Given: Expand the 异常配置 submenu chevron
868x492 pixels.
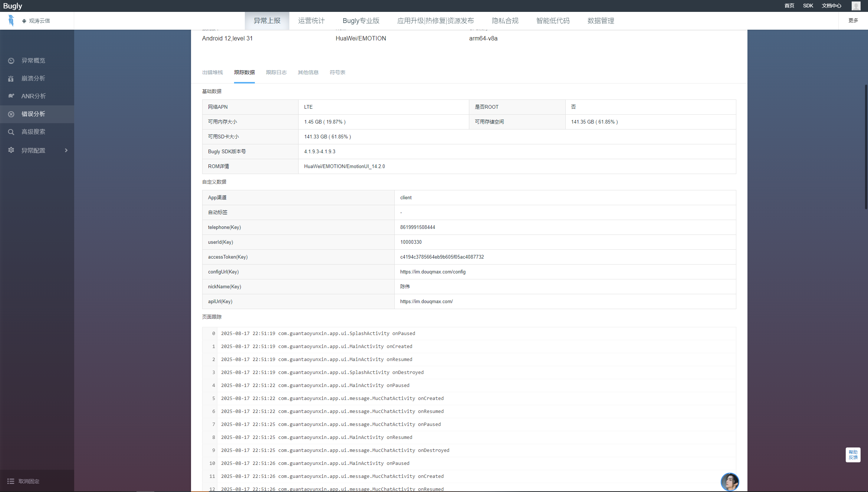Looking at the screenshot, I should (x=66, y=150).
